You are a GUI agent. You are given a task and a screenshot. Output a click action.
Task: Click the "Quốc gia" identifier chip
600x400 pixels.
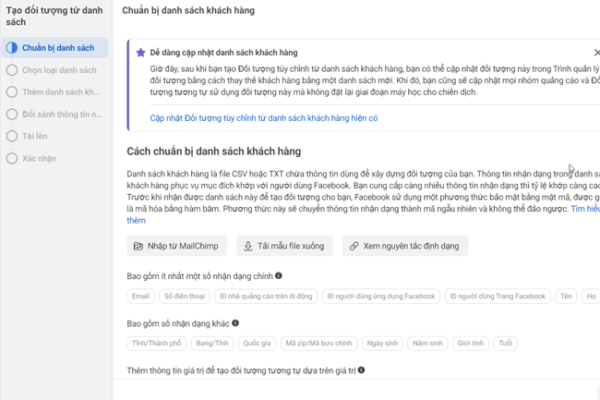(258, 344)
